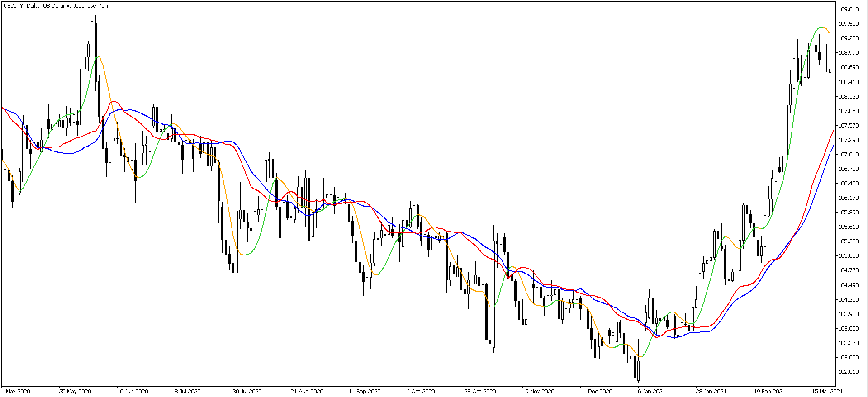The height and width of the screenshot is (397, 868).
Task: Click the 28 Jan 2021 time axis label
Action: click(x=711, y=391)
